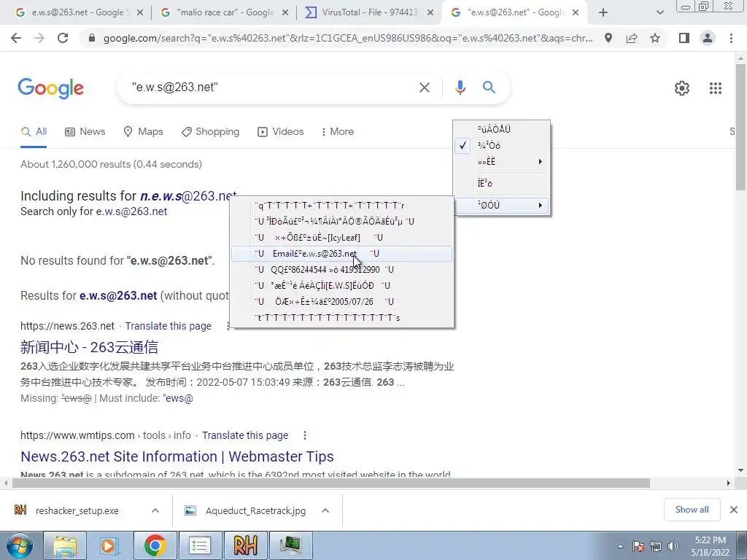Select the Email e.w.s@263.net submenu item

tap(341, 253)
